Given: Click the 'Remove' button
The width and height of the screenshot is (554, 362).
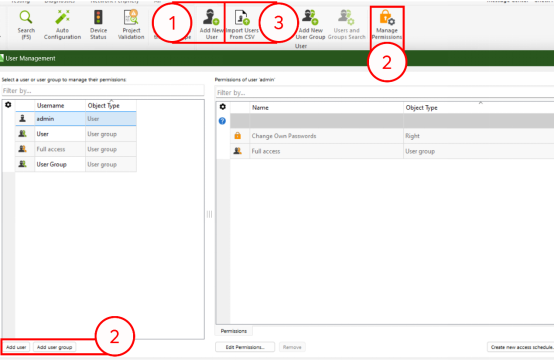Looking at the screenshot, I should click(x=292, y=347).
